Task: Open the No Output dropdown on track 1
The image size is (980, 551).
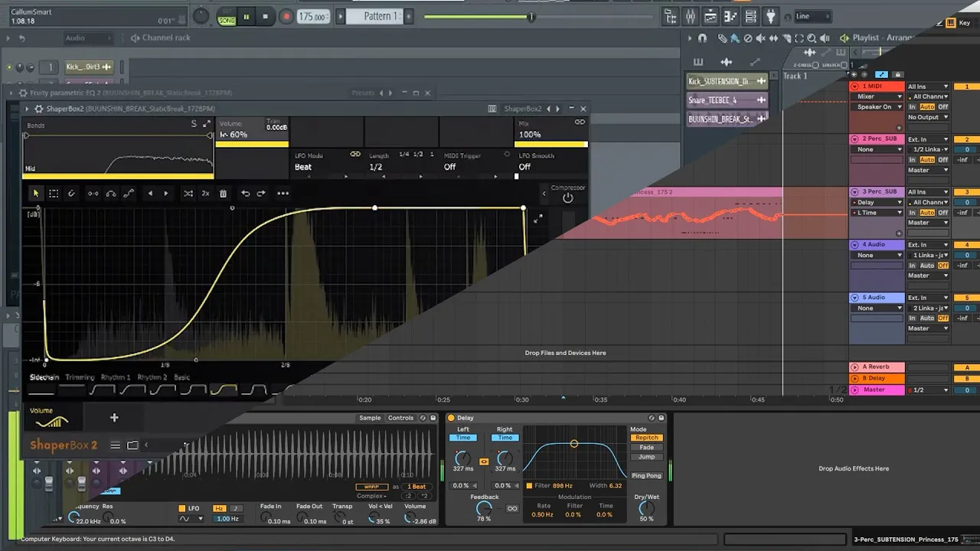Action: click(x=928, y=117)
